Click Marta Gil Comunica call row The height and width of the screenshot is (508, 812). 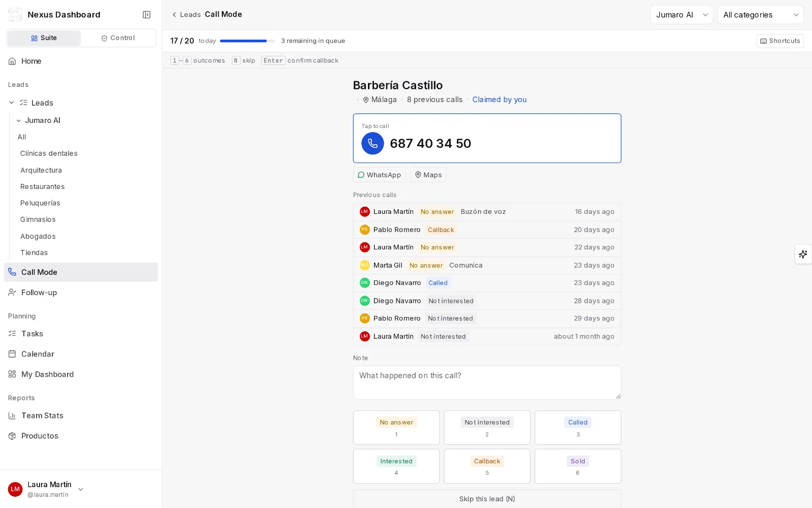click(x=487, y=265)
